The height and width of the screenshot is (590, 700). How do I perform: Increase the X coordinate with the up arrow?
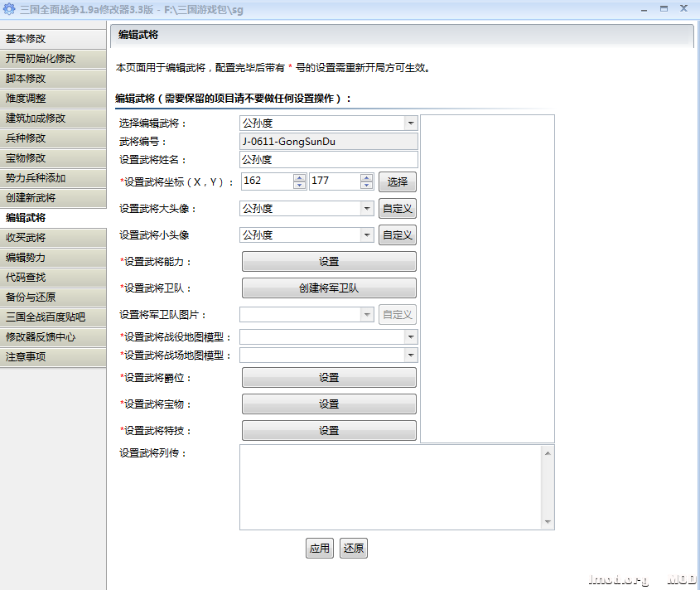coord(299,177)
